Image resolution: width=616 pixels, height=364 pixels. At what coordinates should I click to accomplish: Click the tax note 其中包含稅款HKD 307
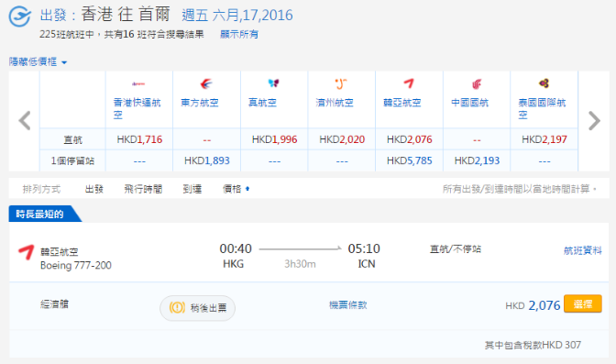click(533, 345)
